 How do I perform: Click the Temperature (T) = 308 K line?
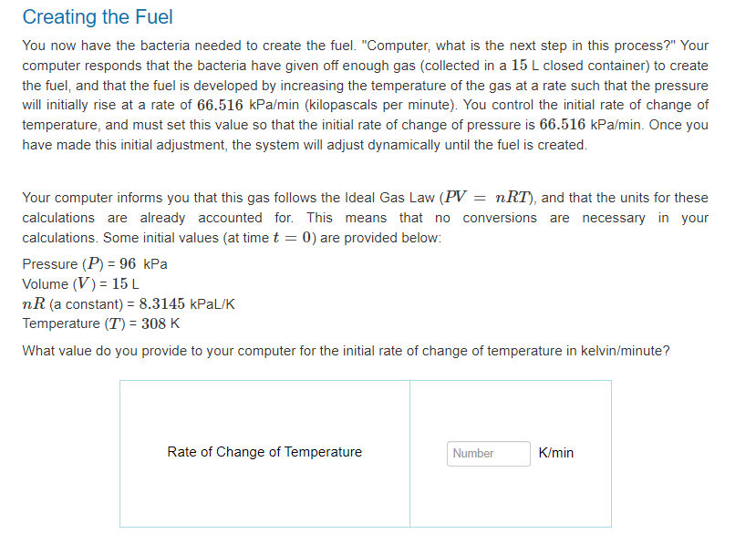tap(100, 323)
